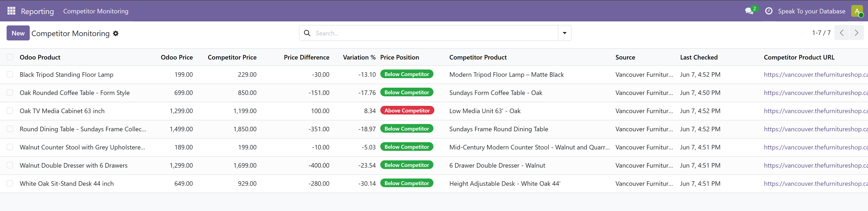Go to next page of records

point(856,33)
